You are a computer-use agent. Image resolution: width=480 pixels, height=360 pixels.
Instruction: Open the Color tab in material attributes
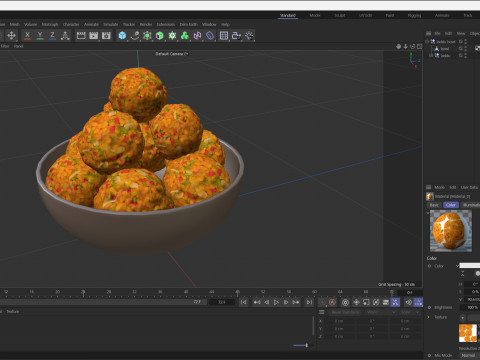[x=451, y=205]
